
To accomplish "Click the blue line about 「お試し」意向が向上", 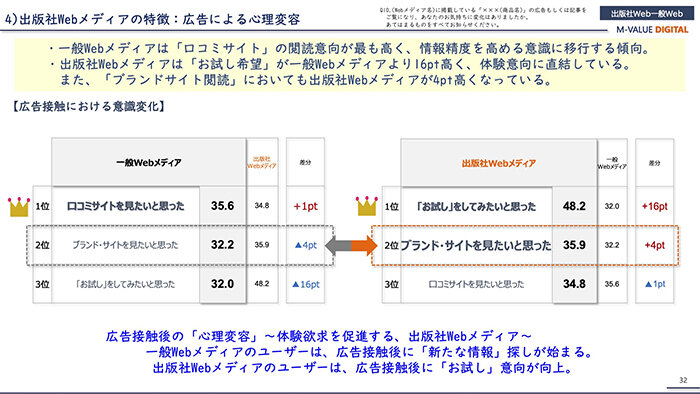I will coord(362,368).
